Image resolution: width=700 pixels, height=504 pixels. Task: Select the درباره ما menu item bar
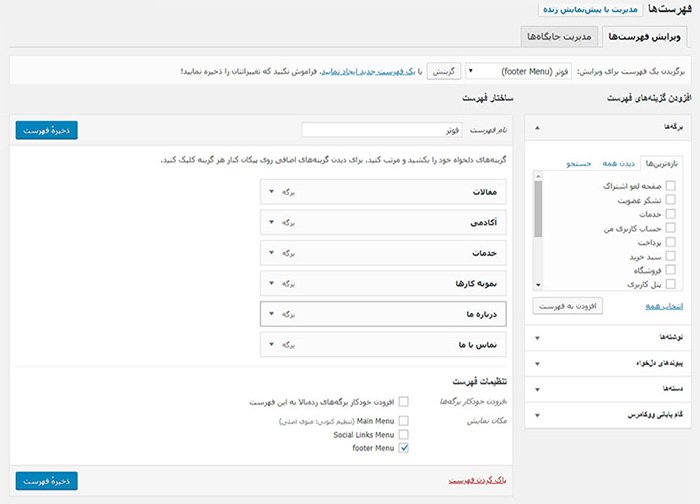[383, 314]
